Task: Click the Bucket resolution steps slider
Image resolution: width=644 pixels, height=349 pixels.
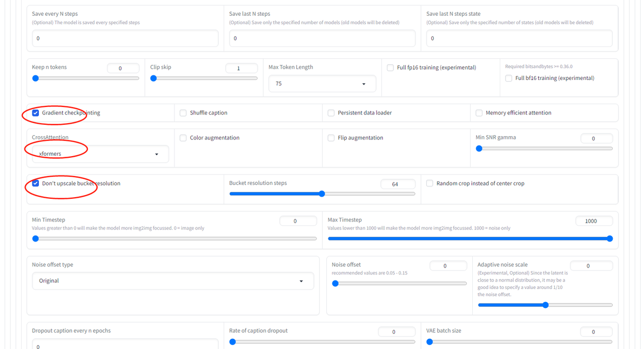Action: tap(322, 194)
